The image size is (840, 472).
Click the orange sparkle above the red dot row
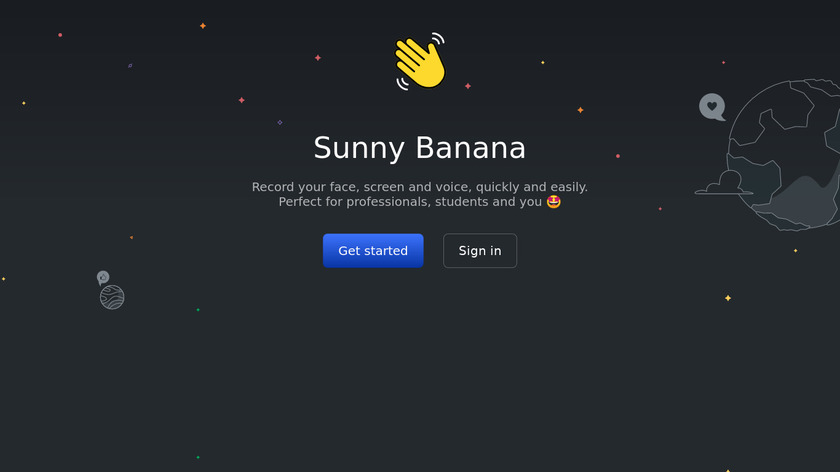click(202, 26)
